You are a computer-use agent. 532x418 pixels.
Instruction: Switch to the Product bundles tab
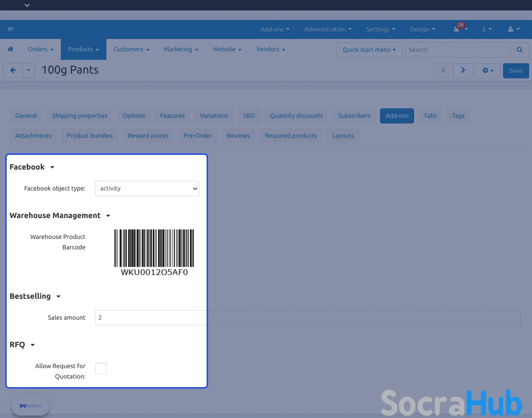[x=90, y=136]
